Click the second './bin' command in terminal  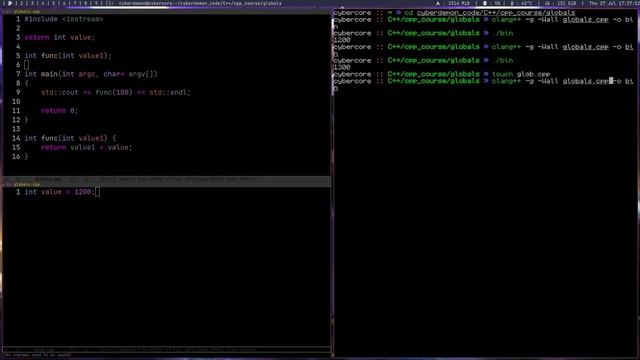502,60
